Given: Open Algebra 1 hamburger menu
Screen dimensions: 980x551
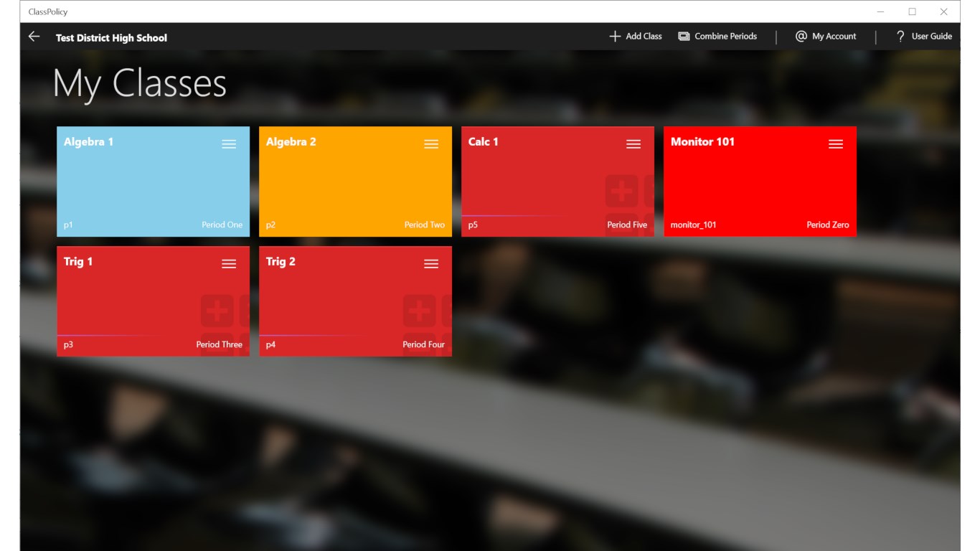Looking at the screenshot, I should [229, 144].
